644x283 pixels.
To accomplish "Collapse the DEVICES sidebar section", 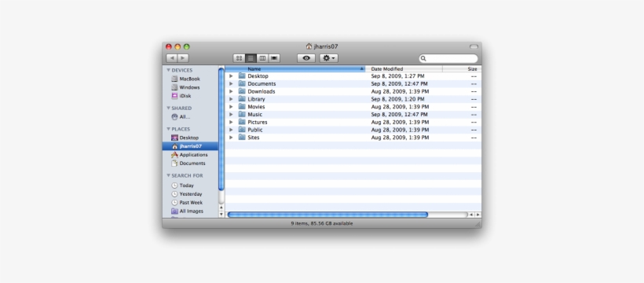I will [168, 70].
